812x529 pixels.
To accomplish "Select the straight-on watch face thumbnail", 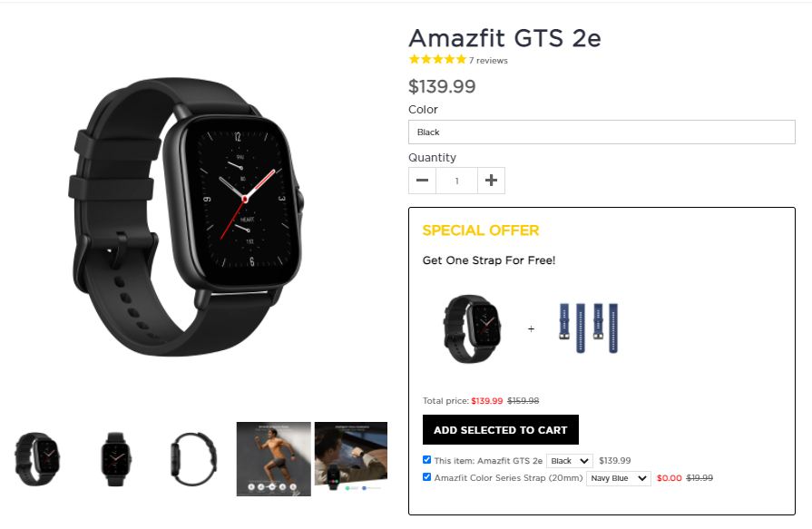I will (115, 459).
